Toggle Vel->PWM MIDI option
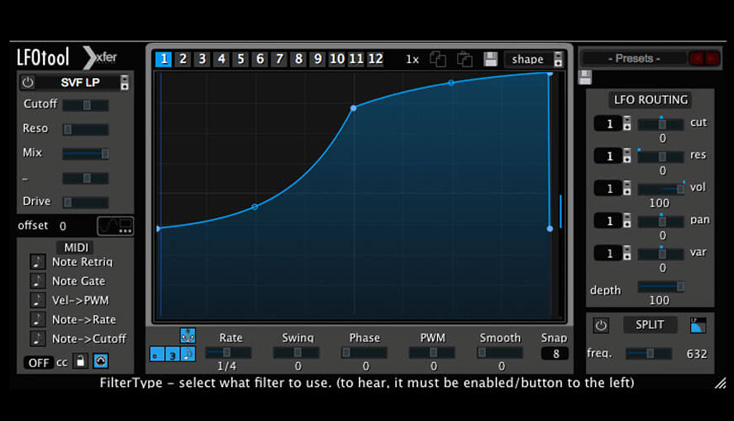Viewport: 734px width, 421px height. [x=37, y=300]
